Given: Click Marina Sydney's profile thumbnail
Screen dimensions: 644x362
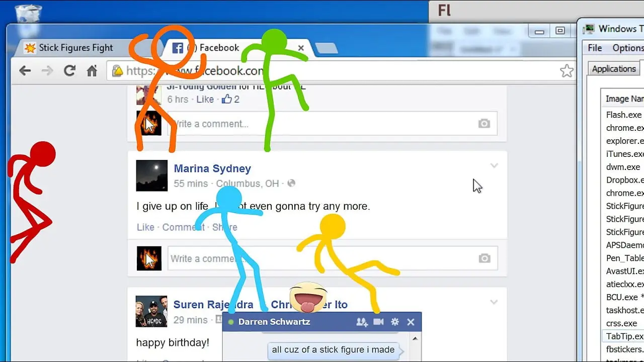Looking at the screenshot, I should click(x=151, y=175).
